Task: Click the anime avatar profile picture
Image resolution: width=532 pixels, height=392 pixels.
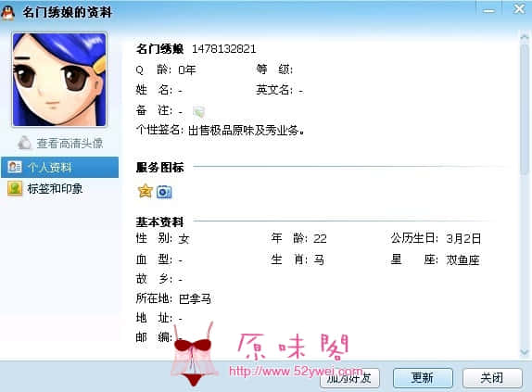Action: (x=59, y=80)
